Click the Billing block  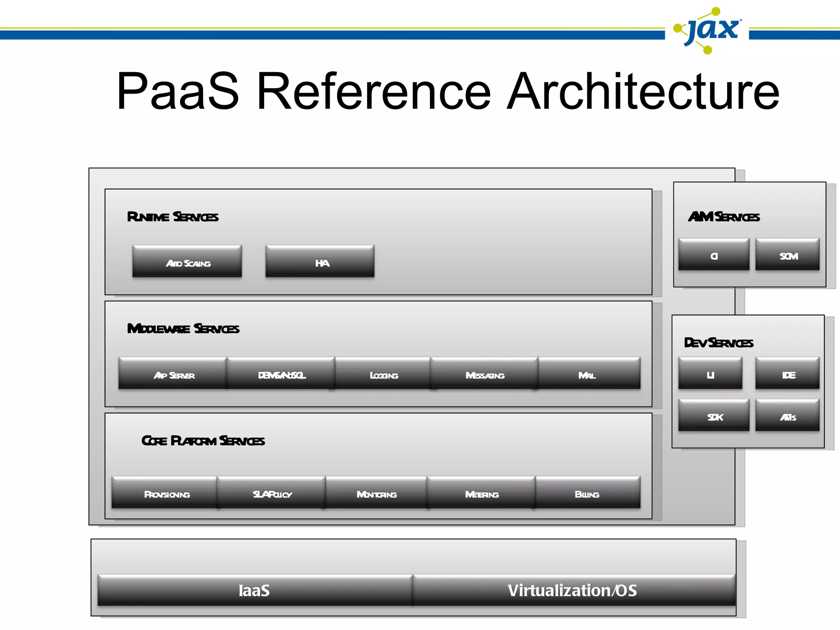click(588, 493)
